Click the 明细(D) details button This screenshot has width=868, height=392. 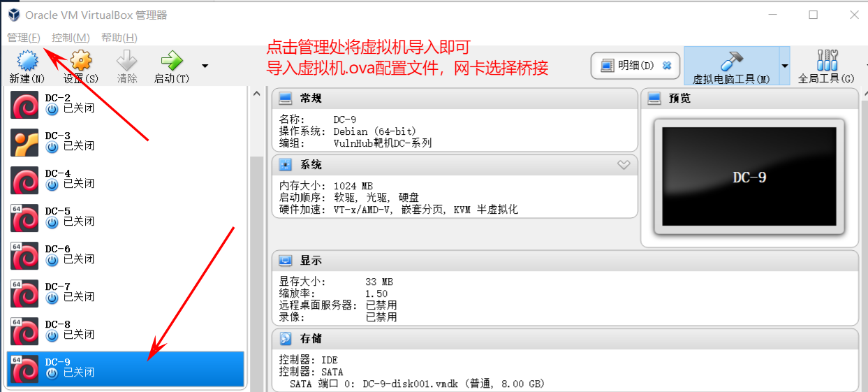tap(635, 65)
